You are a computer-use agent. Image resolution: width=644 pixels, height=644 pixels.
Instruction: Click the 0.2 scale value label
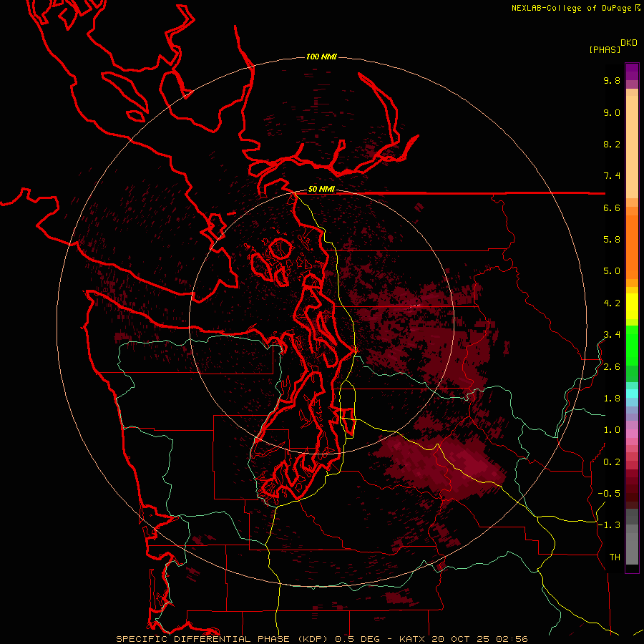612,462
